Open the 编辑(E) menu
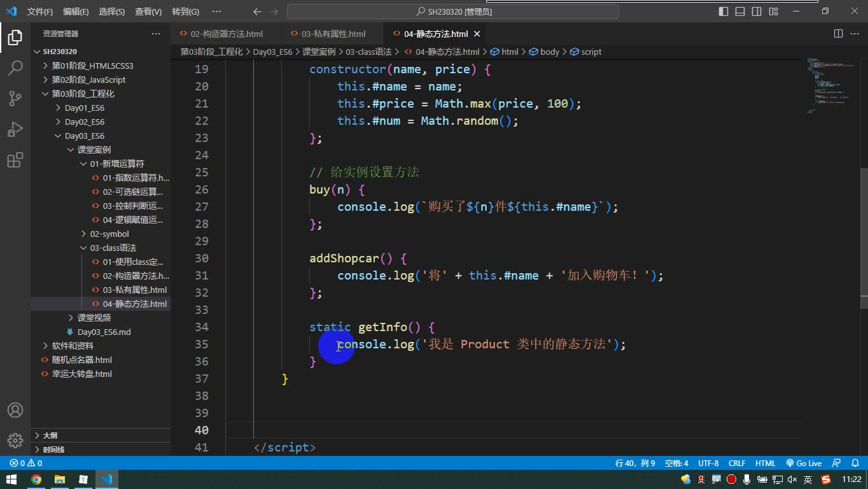Screen dimensions: 868x489 pos(76,11)
